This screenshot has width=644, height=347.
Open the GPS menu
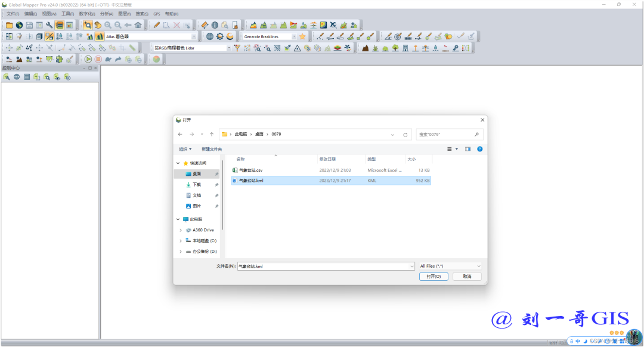157,14
